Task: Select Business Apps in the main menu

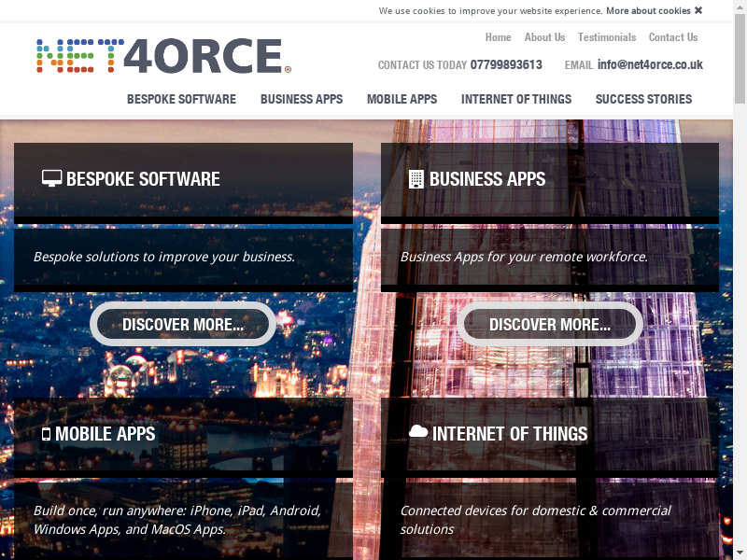Action: (302, 99)
